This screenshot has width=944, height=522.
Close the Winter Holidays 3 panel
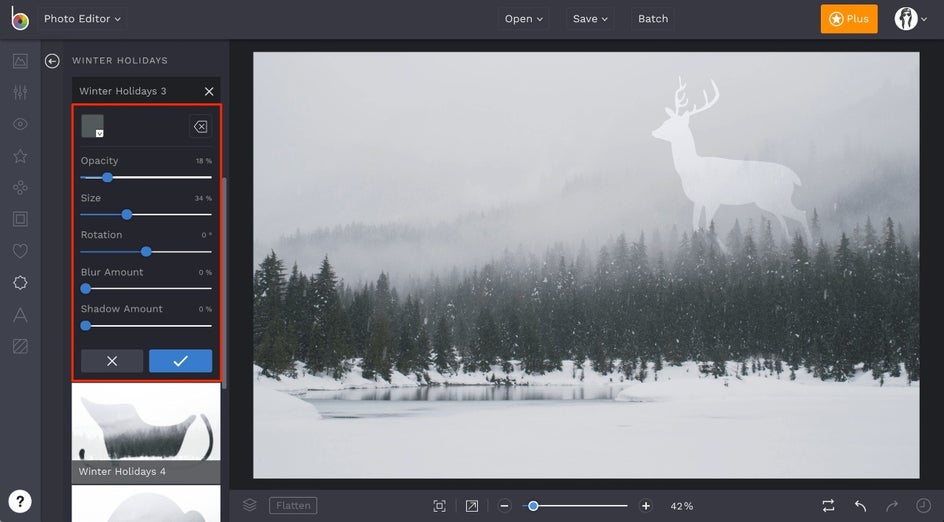(209, 92)
